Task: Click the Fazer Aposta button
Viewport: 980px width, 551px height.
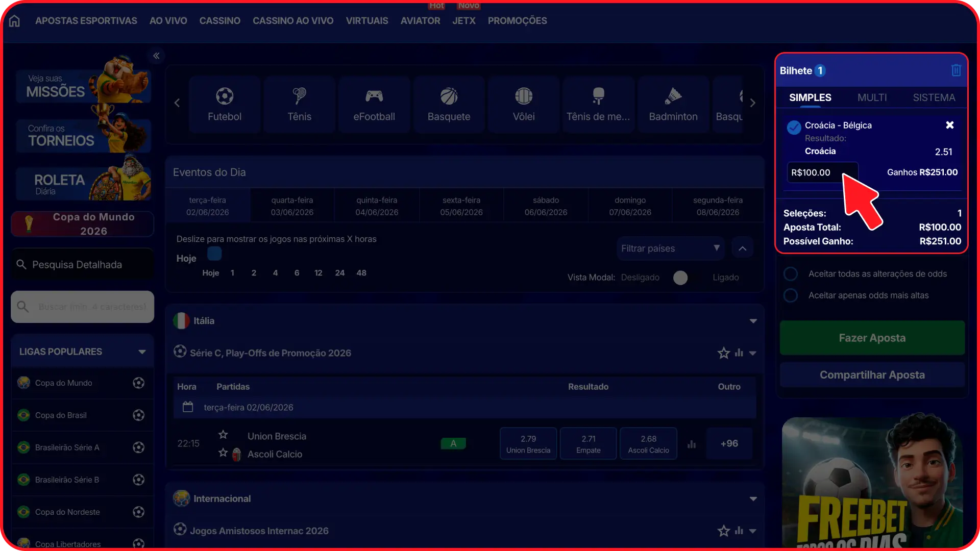Action: coord(872,338)
